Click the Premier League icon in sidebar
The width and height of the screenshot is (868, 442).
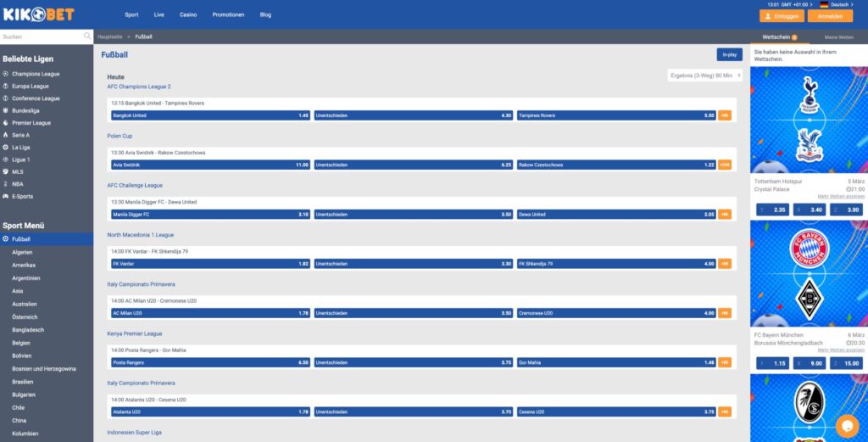click(x=6, y=122)
